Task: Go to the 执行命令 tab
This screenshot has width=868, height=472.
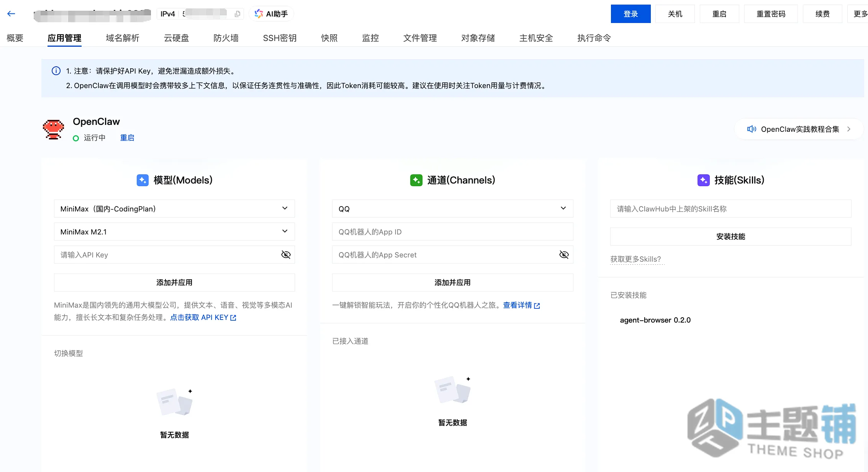Action: [x=594, y=38]
